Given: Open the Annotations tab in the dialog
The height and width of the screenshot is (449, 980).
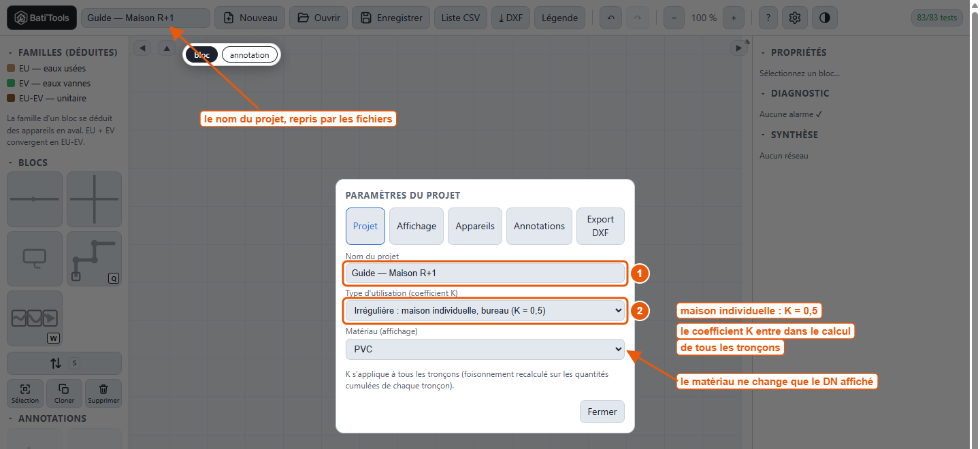Looking at the screenshot, I should 539,226.
